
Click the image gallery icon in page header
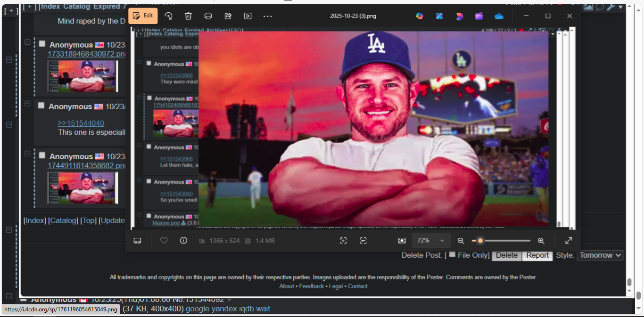[588, 7]
